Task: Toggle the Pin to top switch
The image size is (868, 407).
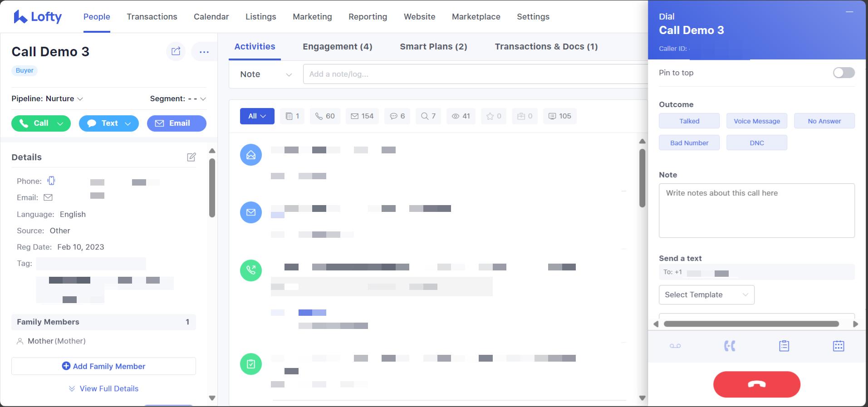Action: pyautogui.click(x=843, y=73)
